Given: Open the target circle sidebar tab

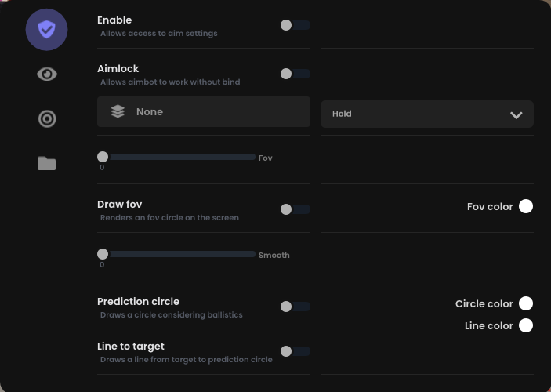Looking at the screenshot, I should pos(47,119).
